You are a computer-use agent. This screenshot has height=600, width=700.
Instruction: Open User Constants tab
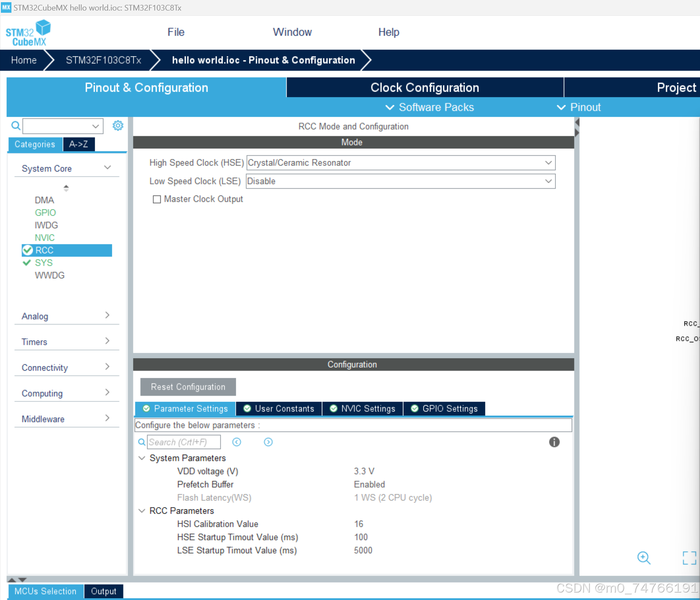pyautogui.click(x=279, y=409)
